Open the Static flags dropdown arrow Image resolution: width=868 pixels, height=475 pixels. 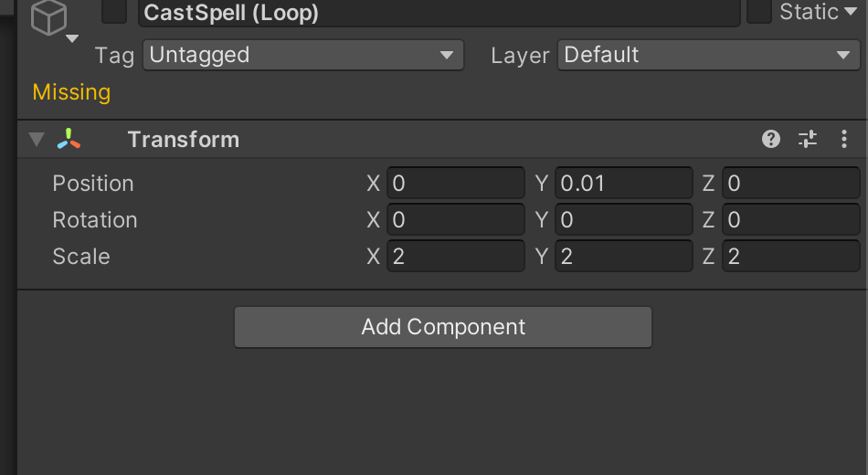coord(851,11)
